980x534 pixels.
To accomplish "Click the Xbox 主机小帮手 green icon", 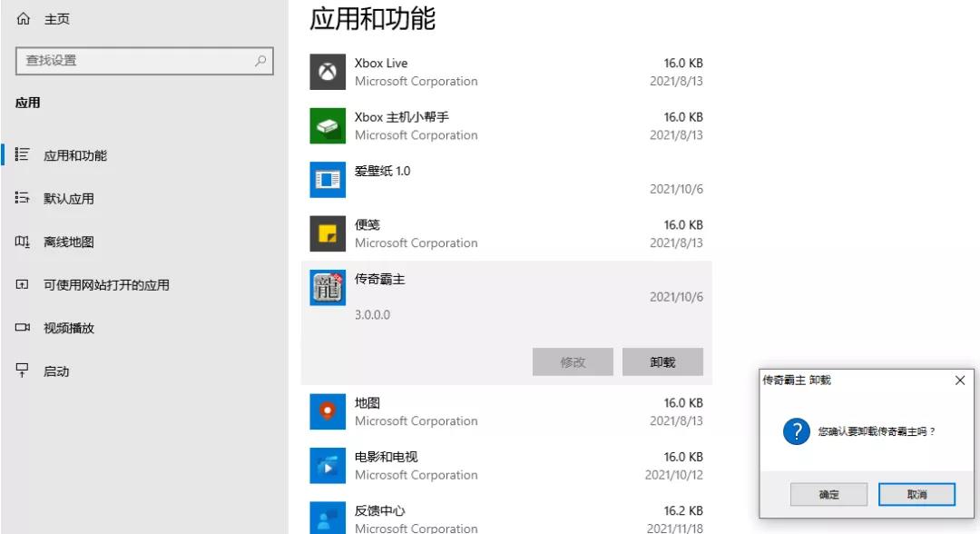I will click(x=327, y=125).
